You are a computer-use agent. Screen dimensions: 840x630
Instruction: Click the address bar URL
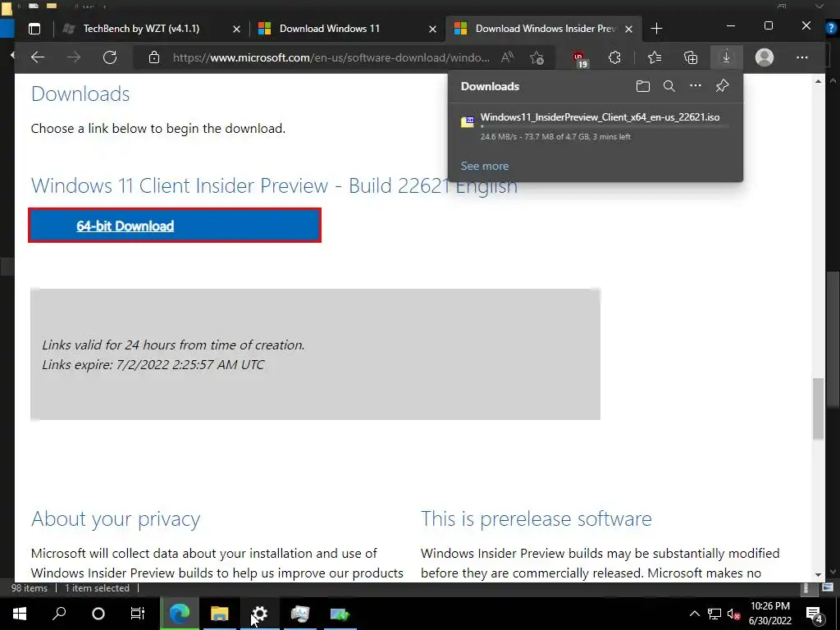click(331, 57)
